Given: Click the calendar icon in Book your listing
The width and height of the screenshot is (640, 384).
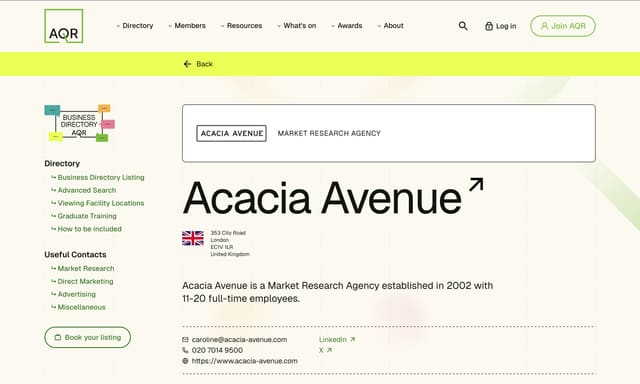Looking at the screenshot, I should coord(58,337).
